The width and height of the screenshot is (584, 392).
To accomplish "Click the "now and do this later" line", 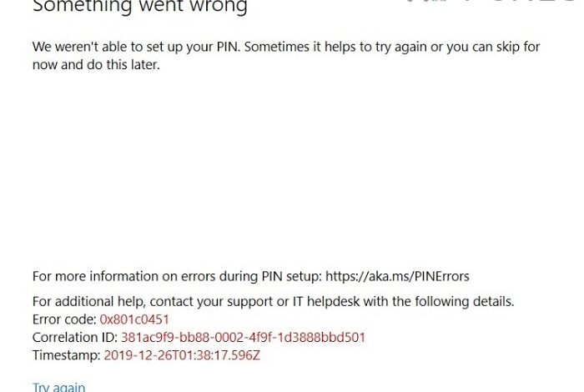I will coord(95,64).
